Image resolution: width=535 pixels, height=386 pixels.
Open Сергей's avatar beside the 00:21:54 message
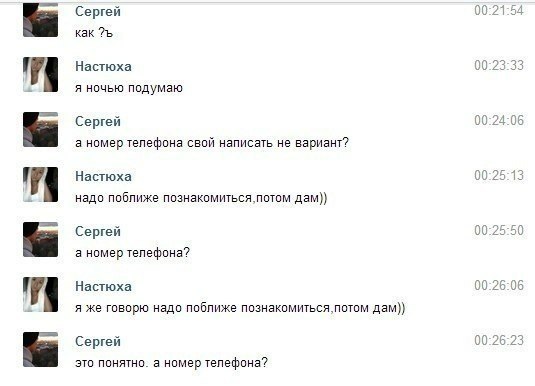pos(40,20)
